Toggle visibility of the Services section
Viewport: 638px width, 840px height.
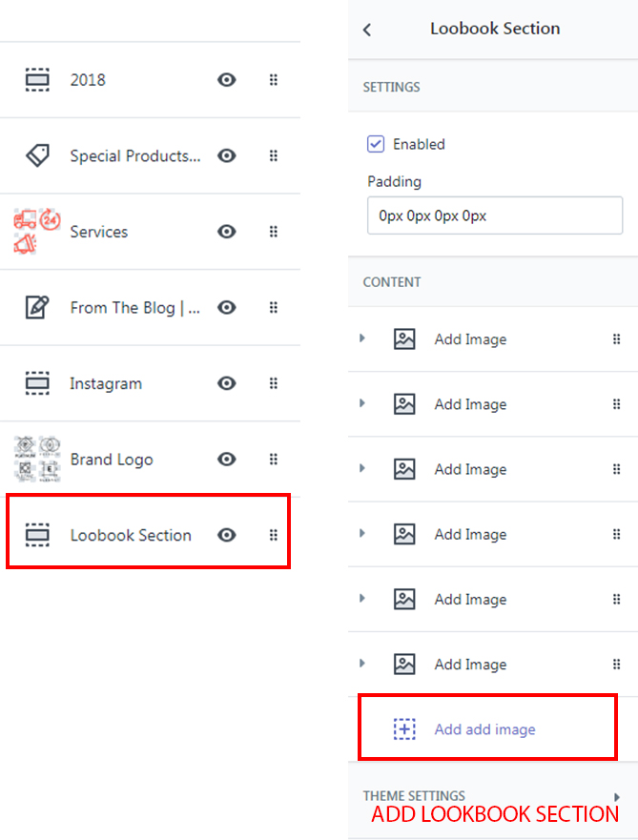coord(227,232)
